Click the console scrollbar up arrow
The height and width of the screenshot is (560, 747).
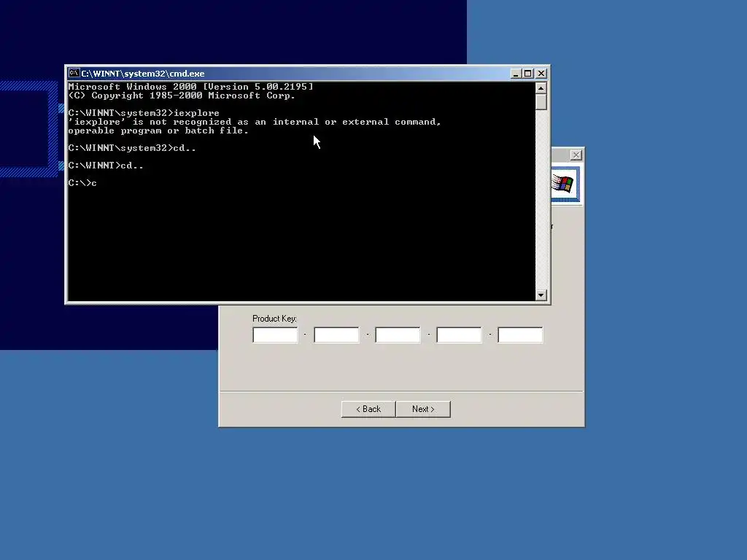[541, 88]
